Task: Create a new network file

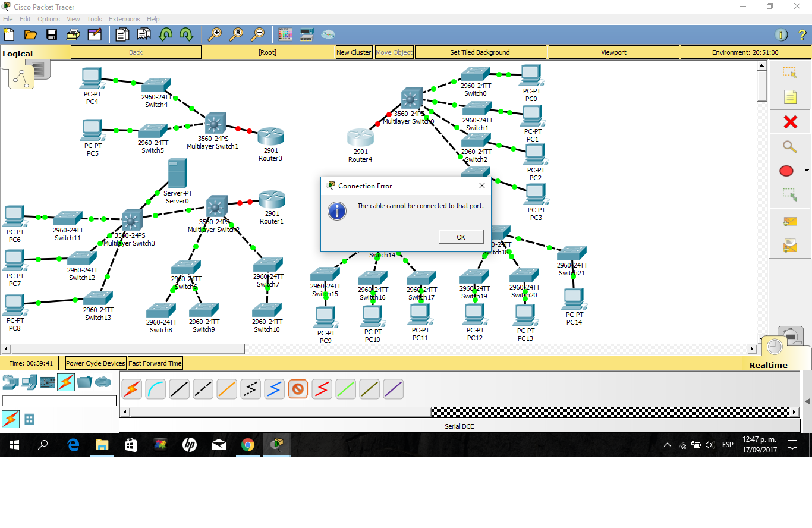Action: click(x=10, y=34)
